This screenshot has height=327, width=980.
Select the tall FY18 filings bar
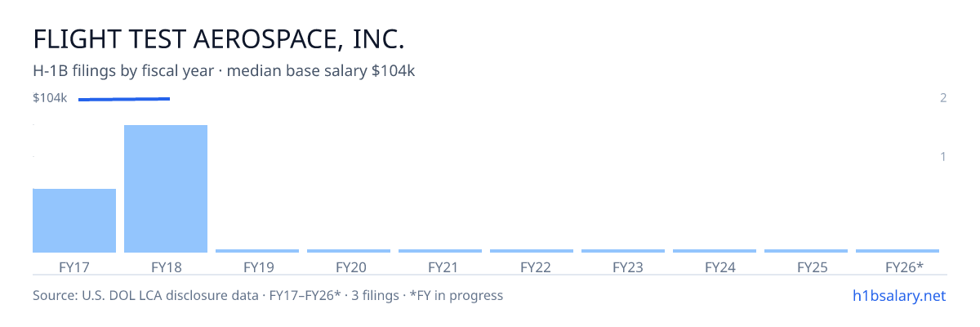(166, 189)
